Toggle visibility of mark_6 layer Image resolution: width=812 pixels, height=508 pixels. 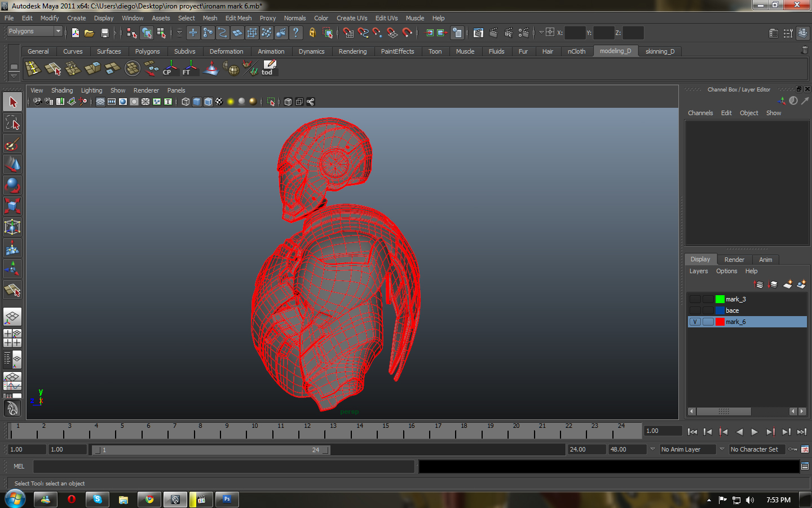(x=695, y=322)
